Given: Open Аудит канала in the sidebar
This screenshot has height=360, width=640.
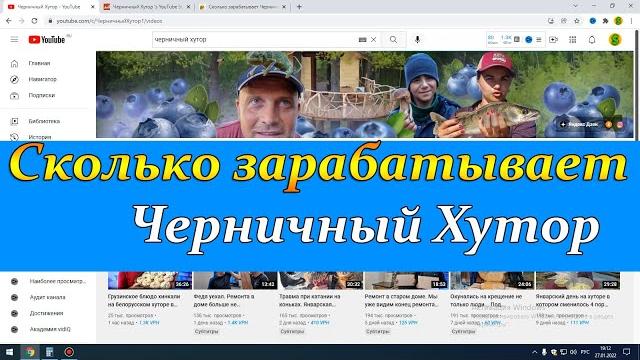Looking at the screenshot, I should pyautogui.click(x=47, y=297).
